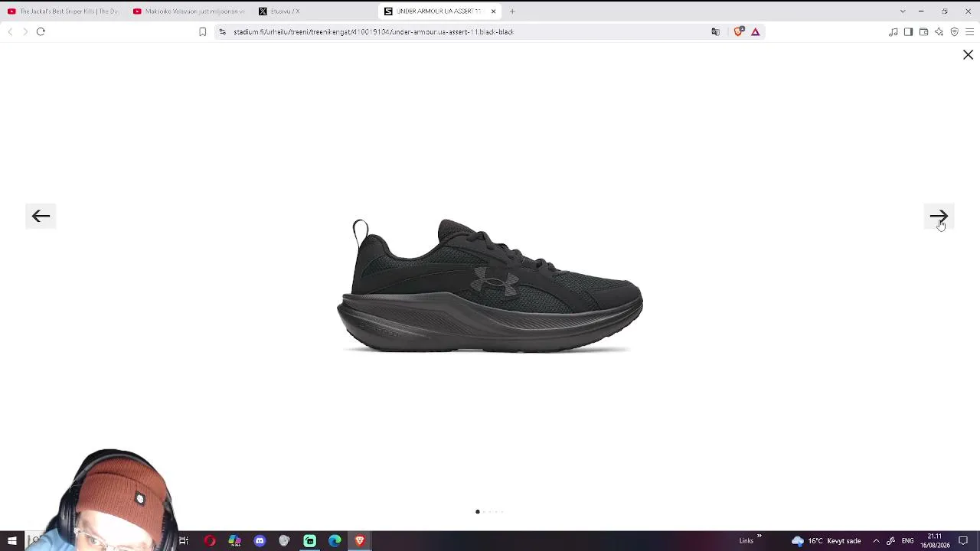Open the green streaming app on the taskbar

tap(309, 541)
